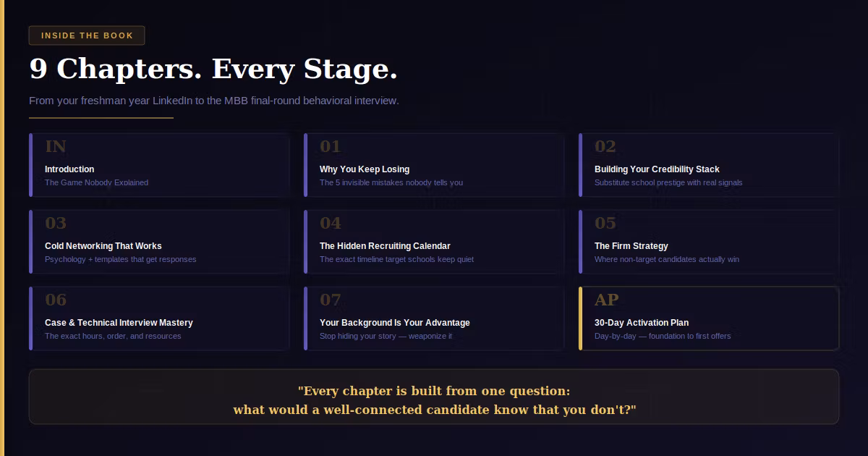The image size is (868, 456).
Task: Select Your Background Is Your Advantage
Action: (434, 318)
